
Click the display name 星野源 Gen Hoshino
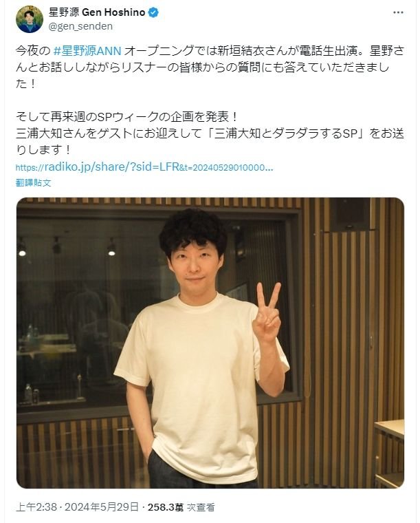(97, 12)
